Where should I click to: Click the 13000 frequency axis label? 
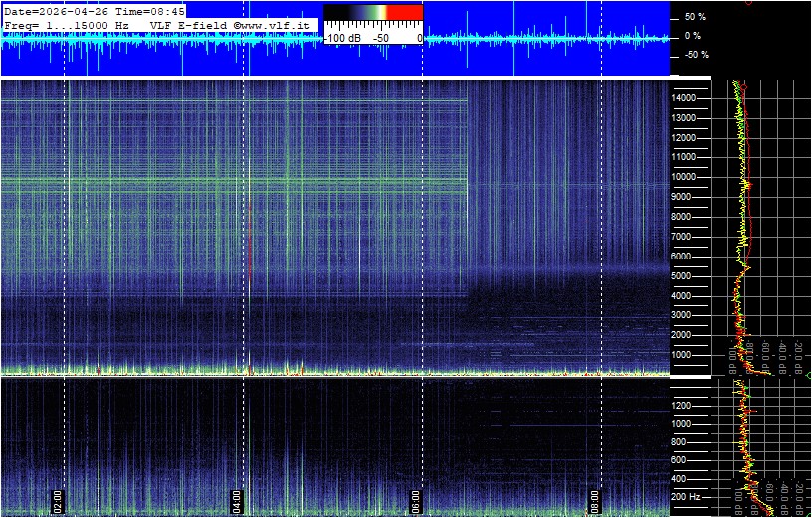coord(684,118)
